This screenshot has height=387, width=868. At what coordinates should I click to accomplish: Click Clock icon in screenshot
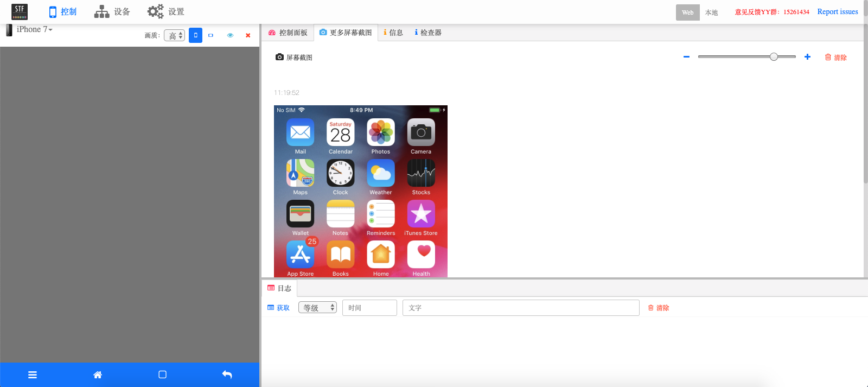tap(341, 173)
